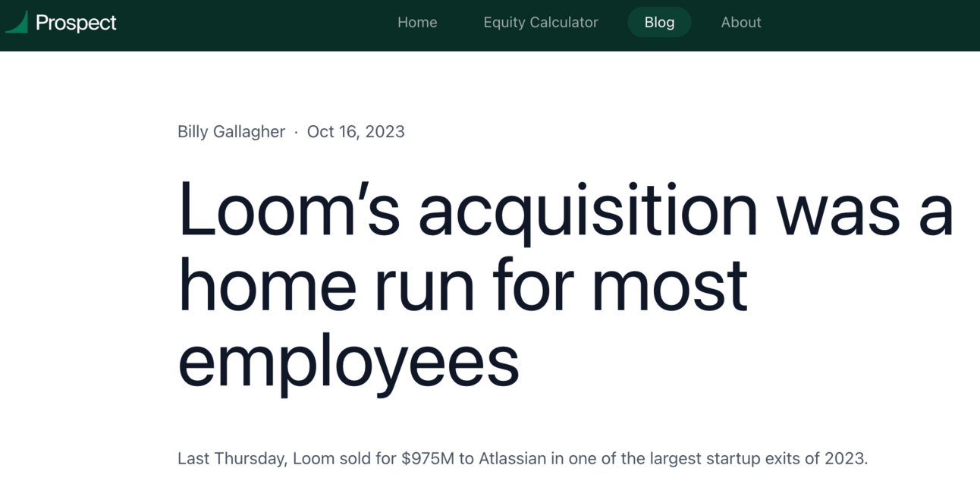The height and width of the screenshot is (484, 980).
Task: Click "home run" in the headline
Action: pos(326,286)
